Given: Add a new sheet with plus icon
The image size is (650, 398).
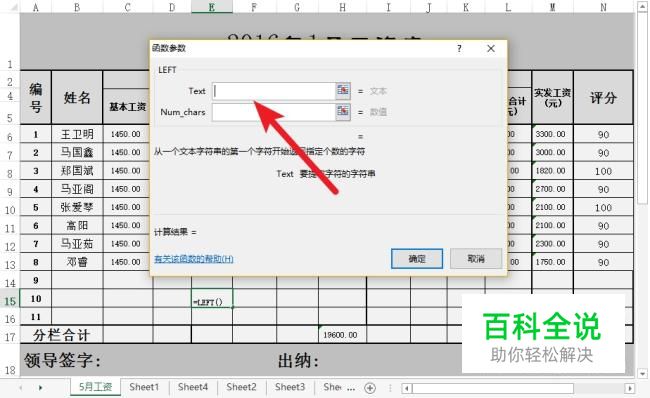Looking at the screenshot, I should (x=370, y=388).
